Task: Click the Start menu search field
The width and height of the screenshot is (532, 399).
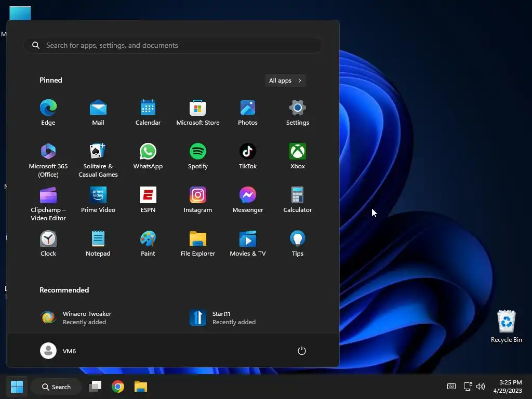Action: pyautogui.click(x=172, y=45)
